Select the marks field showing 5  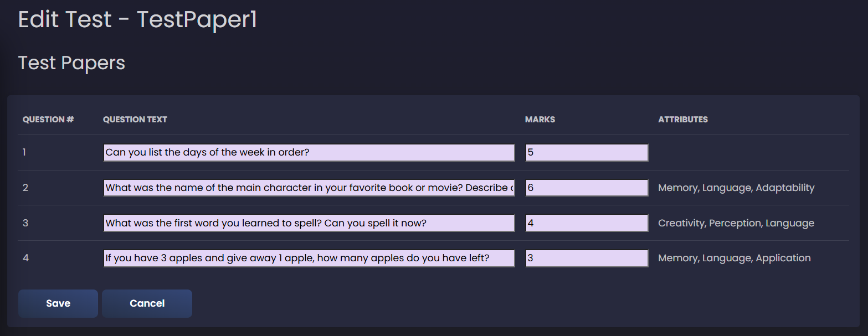(587, 153)
